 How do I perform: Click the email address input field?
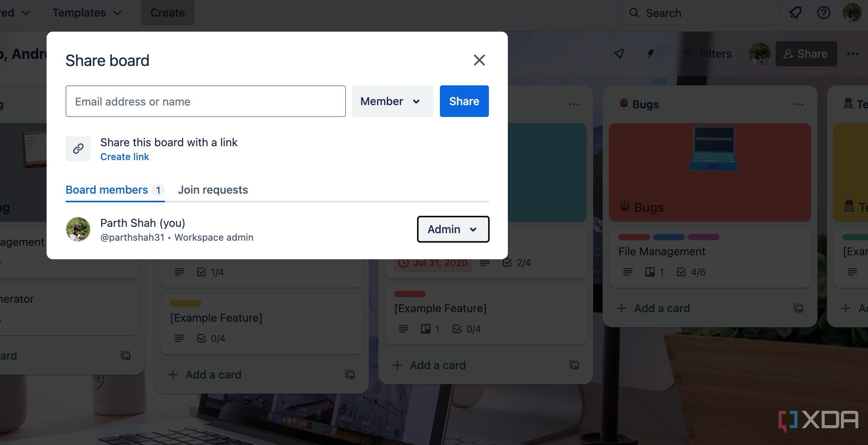(205, 101)
